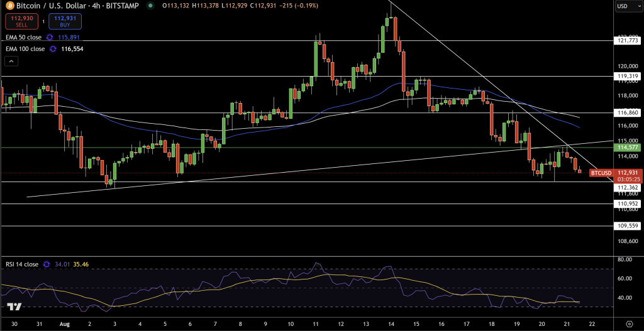
Task: Click the green 114,577 price label
Action: point(627,147)
